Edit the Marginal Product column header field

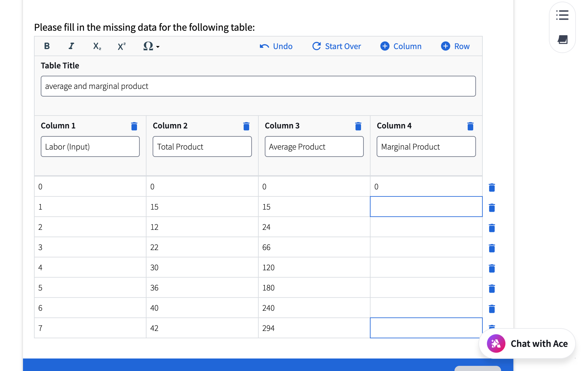426,146
